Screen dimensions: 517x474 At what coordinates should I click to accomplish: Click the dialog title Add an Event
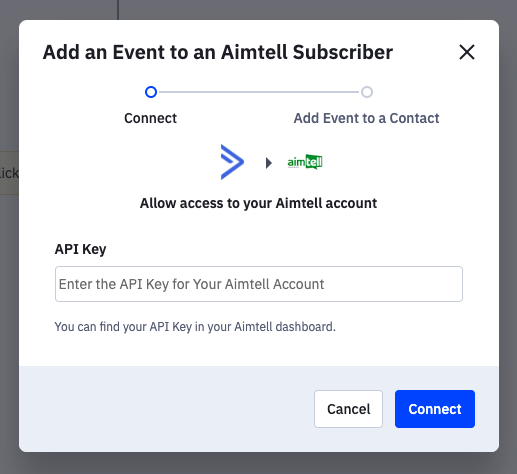pyautogui.click(x=218, y=52)
